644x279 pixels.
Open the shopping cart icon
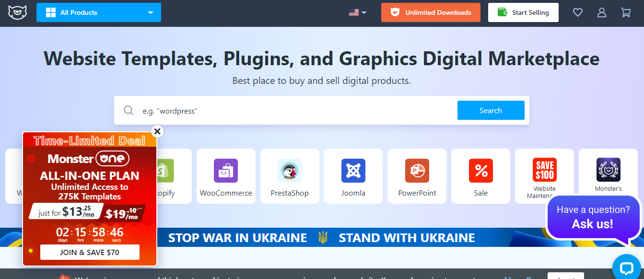626,12
